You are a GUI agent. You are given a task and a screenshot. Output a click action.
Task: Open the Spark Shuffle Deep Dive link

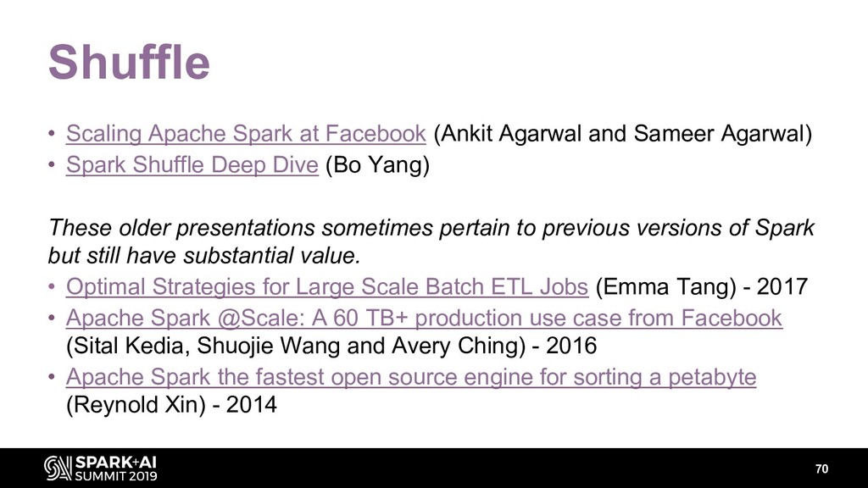[192, 164]
